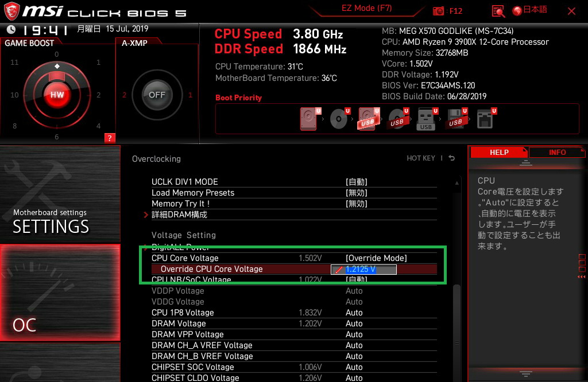Take a screenshot with the F12 camera icon
The width and height of the screenshot is (588, 382).
point(438,11)
